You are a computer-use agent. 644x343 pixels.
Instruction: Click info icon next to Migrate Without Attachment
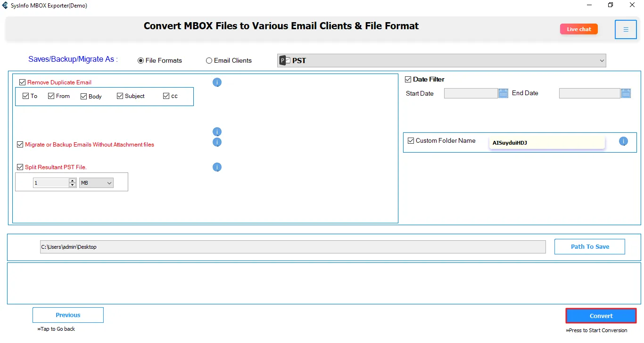(217, 142)
